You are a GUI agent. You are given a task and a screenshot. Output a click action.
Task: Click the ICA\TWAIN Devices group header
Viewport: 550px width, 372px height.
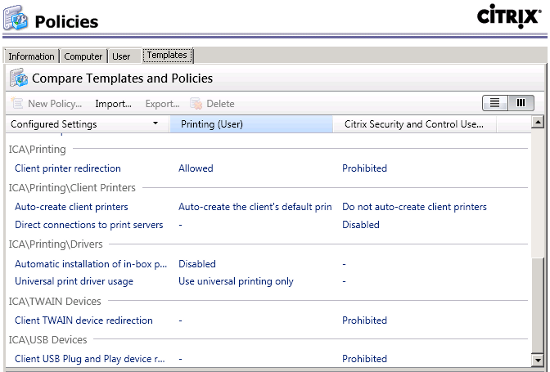point(55,301)
